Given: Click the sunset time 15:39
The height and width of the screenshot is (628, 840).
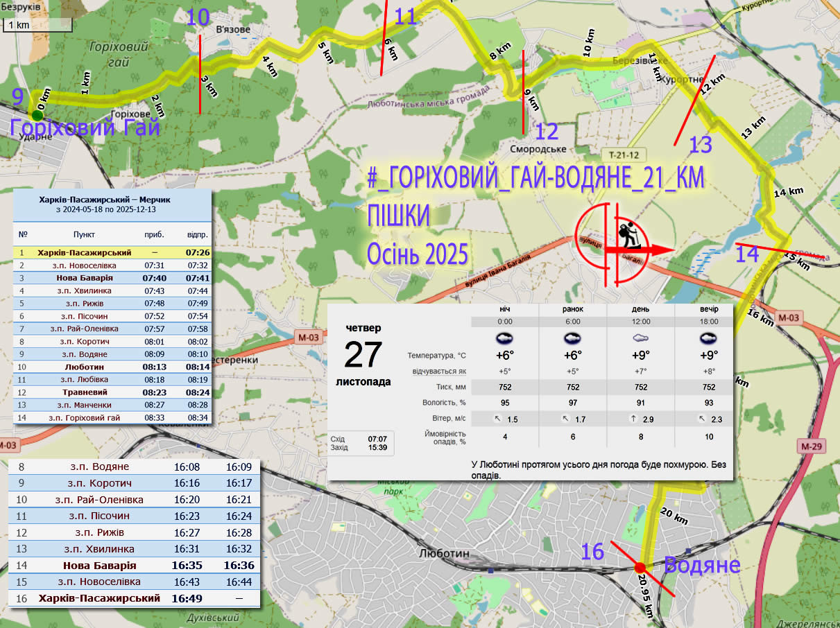Looking at the screenshot, I should tap(377, 447).
